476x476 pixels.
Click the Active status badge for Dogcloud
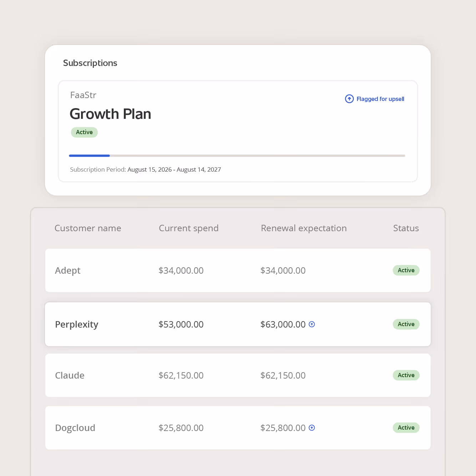(x=406, y=427)
